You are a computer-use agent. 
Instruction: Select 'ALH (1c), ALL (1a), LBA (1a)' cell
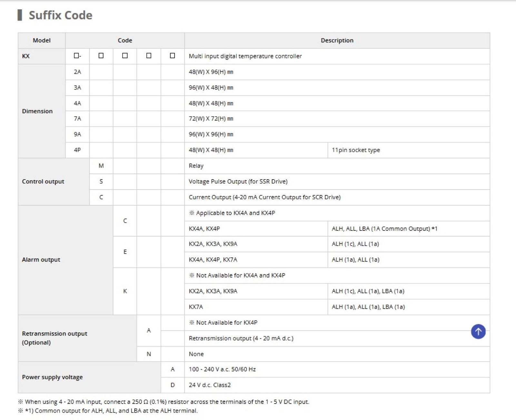coord(409,291)
